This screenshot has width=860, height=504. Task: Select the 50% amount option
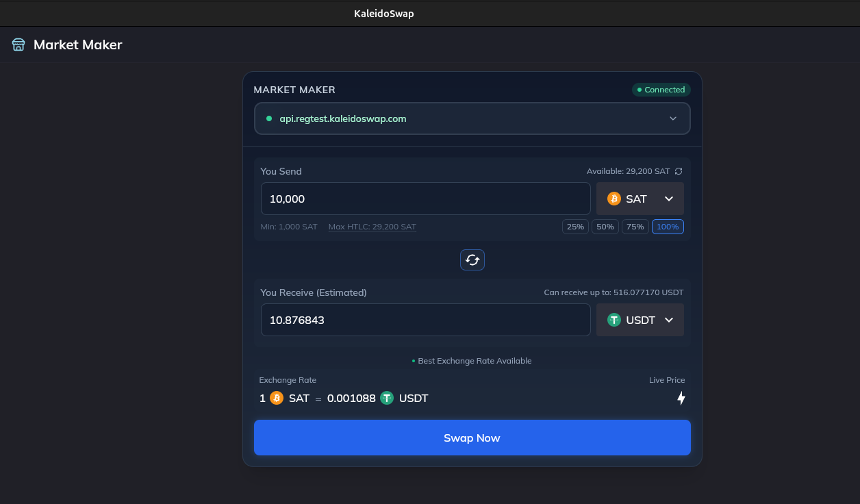(x=605, y=226)
